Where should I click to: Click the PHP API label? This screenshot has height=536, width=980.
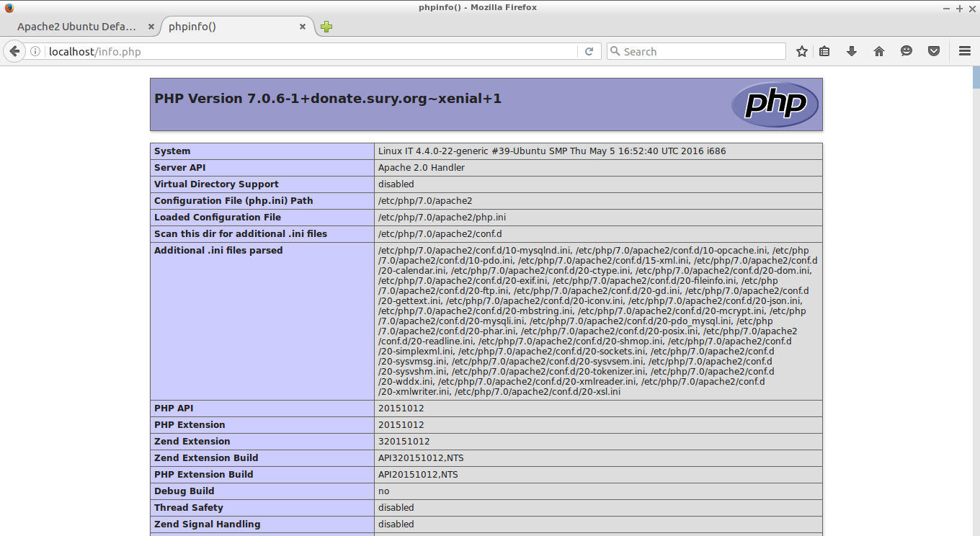click(x=174, y=408)
